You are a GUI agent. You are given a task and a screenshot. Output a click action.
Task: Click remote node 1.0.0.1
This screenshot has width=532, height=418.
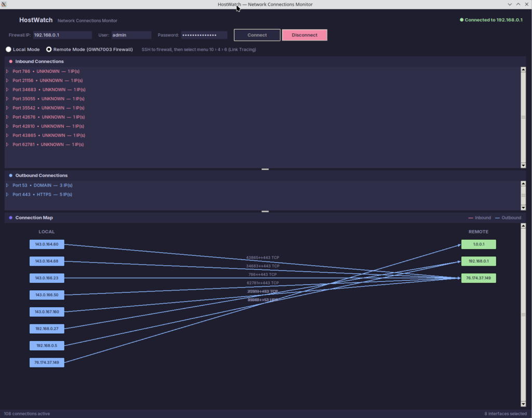point(478,244)
